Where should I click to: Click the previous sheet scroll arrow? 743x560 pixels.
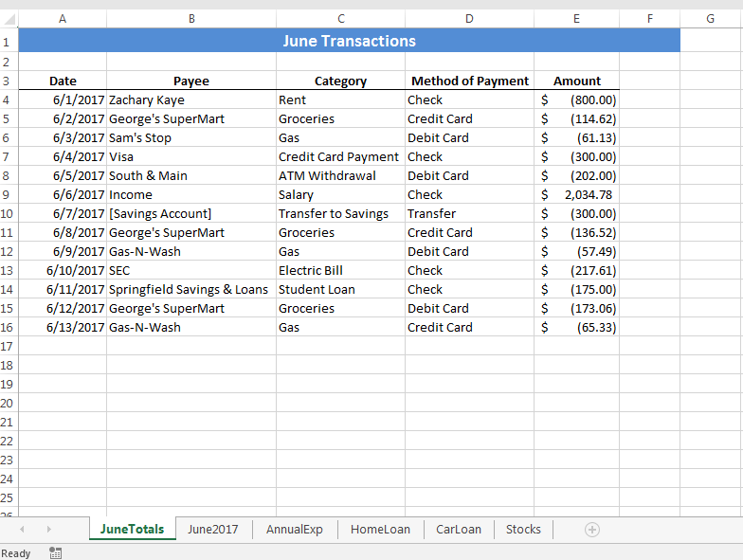(23, 530)
